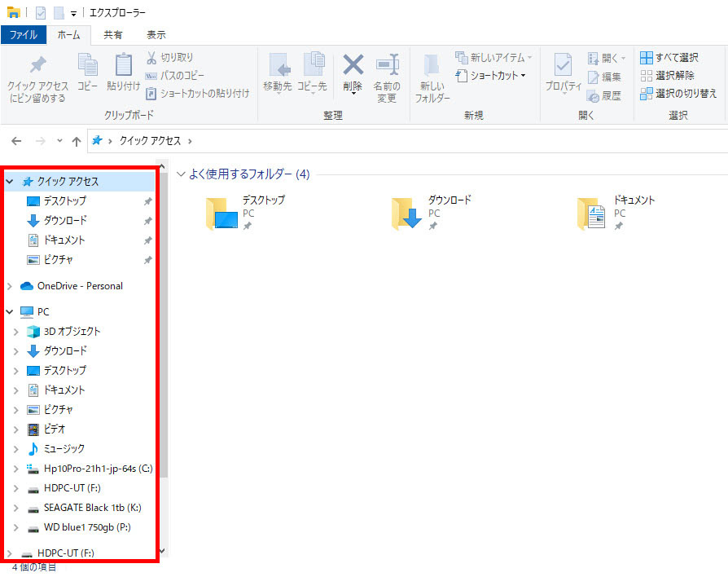Collapse the よく使用するフォルダー group header
728x577 pixels.
click(x=181, y=174)
